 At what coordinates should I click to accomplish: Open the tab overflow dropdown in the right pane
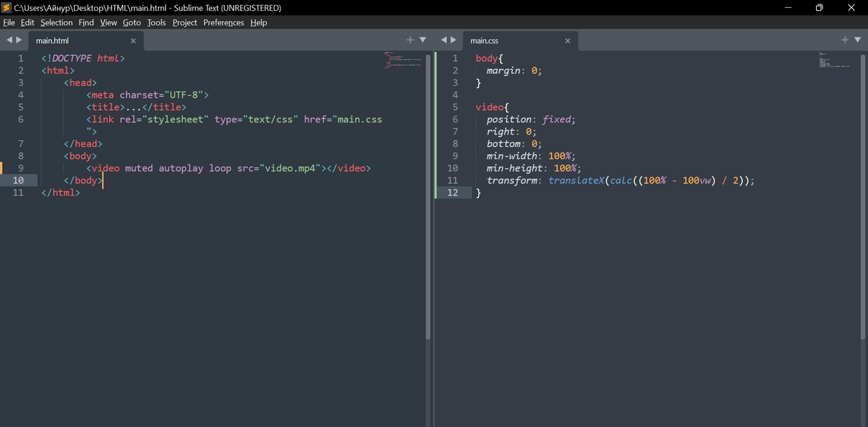pos(857,40)
